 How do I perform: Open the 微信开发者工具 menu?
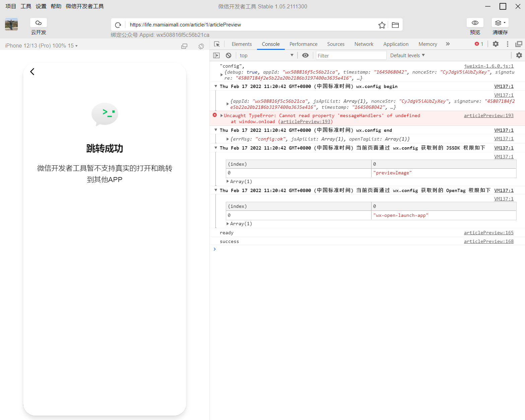click(x=85, y=6)
